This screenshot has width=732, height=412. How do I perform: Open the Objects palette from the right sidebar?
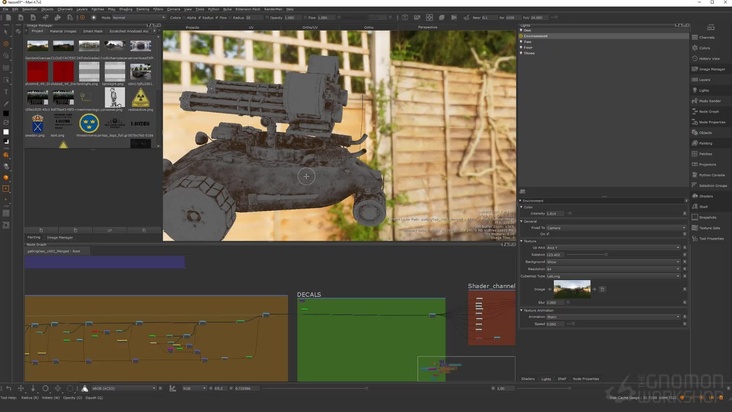(705, 133)
